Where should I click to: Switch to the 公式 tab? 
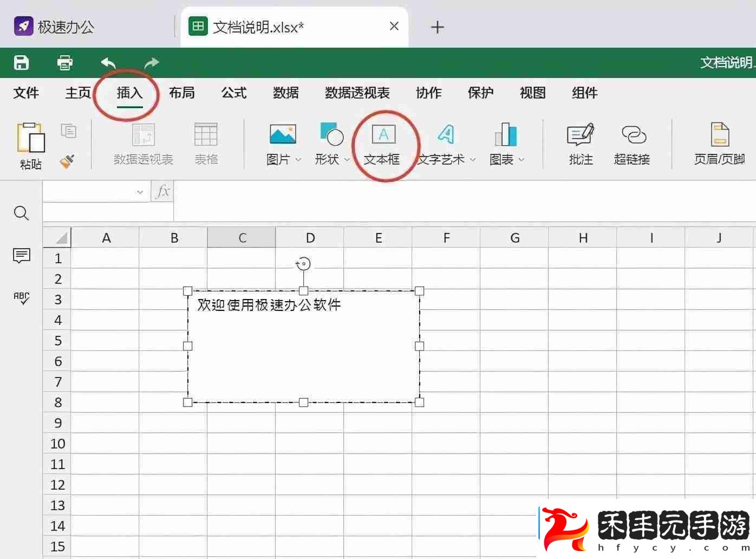(234, 93)
